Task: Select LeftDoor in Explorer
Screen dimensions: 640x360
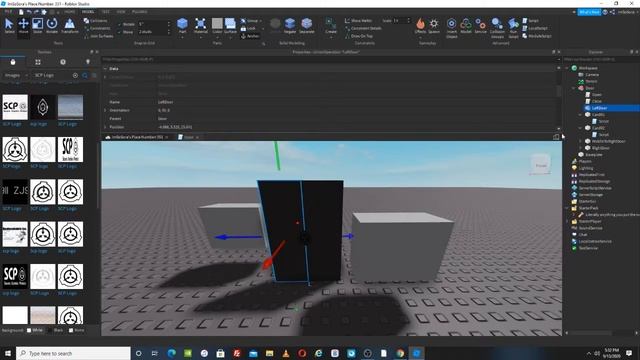Action: (599, 108)
